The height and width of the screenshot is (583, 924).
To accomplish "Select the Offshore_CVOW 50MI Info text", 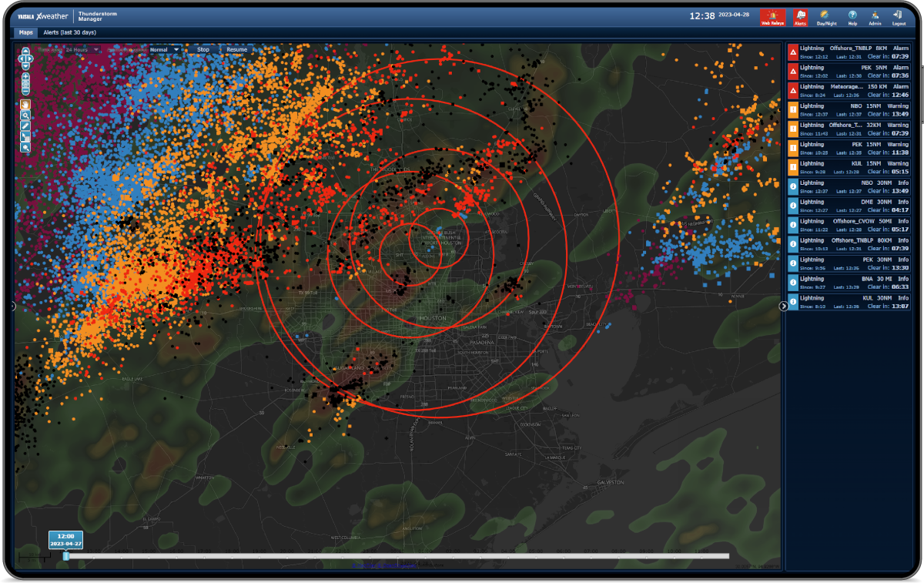I will [x=871, y=222].
